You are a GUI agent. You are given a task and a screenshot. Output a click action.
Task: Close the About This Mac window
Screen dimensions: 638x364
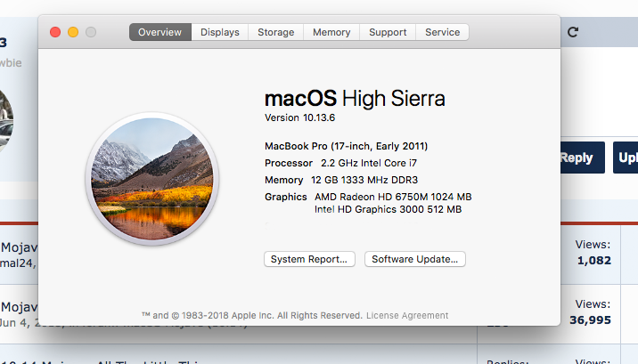[x=55, y=32]
